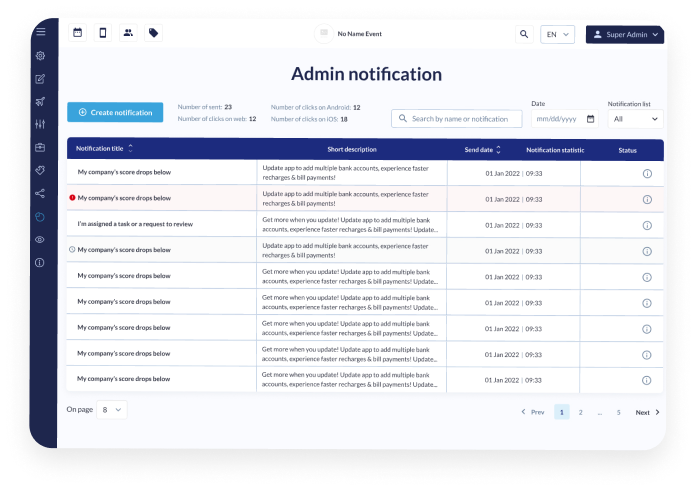696x490 pixels.
Task: Open the settings gear in sidebar
Action: point(40,56)
